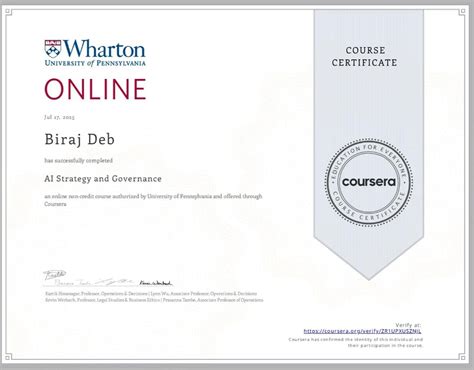Click the Wharton wordmark
This screenshot has height=370, width=474.
(x=104, y=49)
